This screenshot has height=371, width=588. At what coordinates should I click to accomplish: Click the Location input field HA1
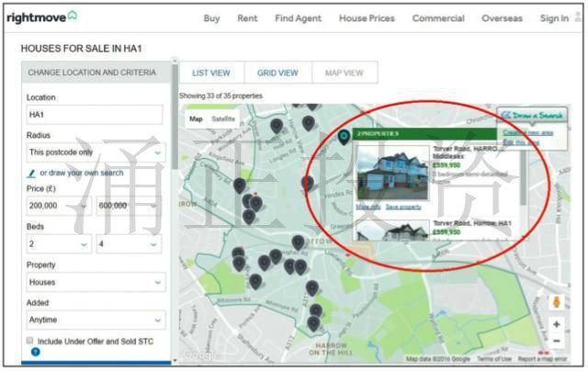(x=95, y=115)
